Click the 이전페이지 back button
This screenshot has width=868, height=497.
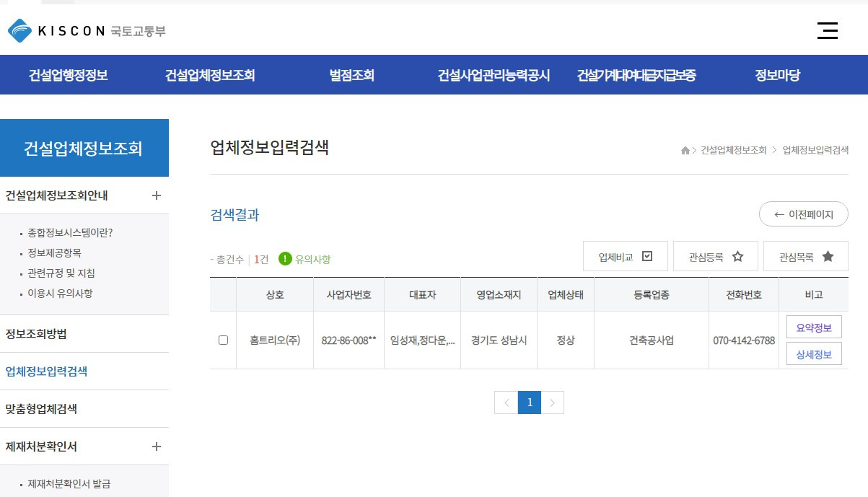tap(803, 214)
